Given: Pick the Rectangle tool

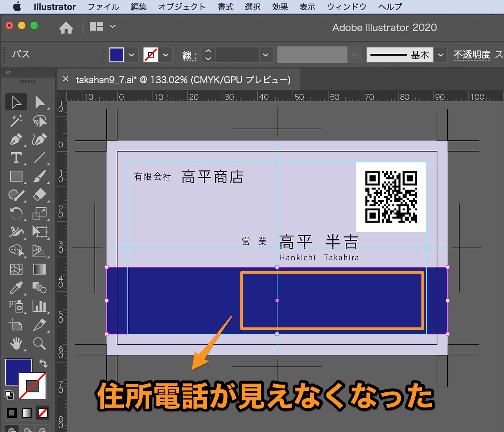Looking at the screenshot, I should pos(16,176).
